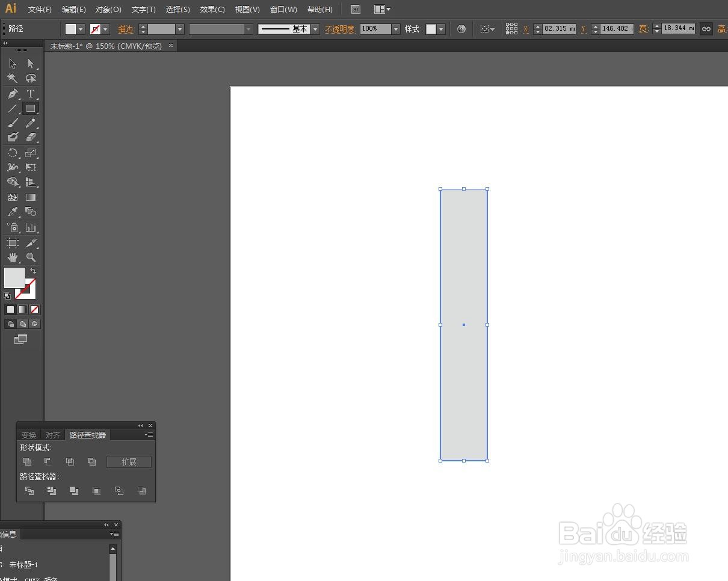Expand the opacity 100% dropdown
Image resolution: width=728 pixels, height=581 pixels.
[396, 29]
